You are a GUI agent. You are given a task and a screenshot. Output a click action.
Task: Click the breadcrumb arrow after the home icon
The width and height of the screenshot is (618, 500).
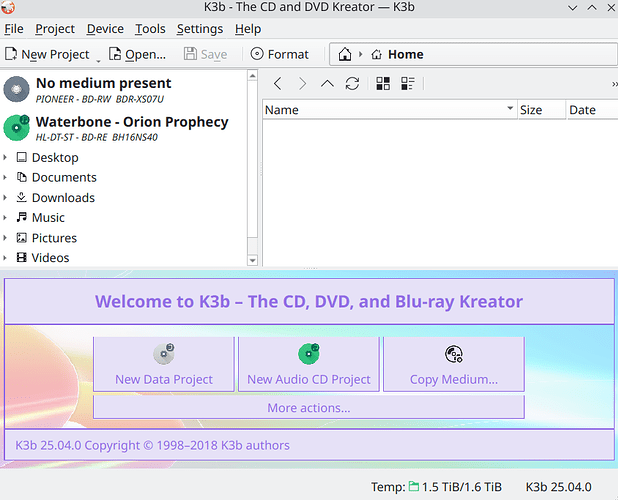pos(360,54)
